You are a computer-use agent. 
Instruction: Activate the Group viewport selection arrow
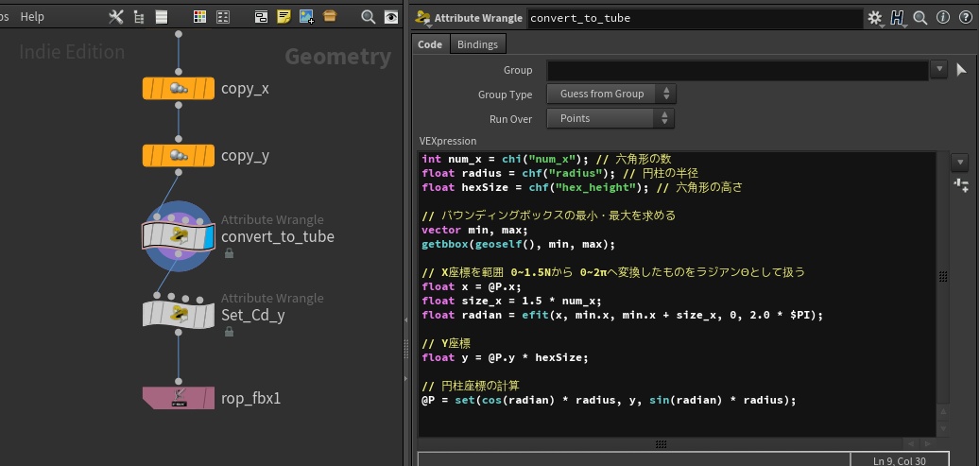(x=961, y=70)
